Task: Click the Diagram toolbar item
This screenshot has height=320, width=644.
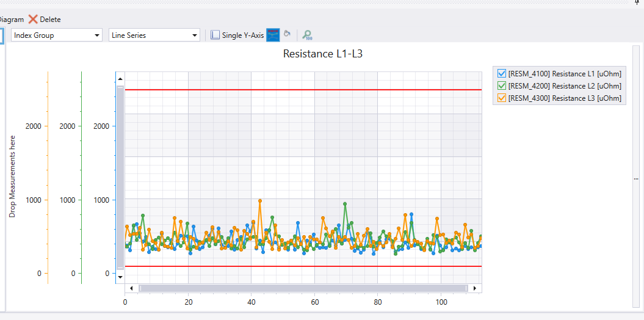Action: pos(12,20)
